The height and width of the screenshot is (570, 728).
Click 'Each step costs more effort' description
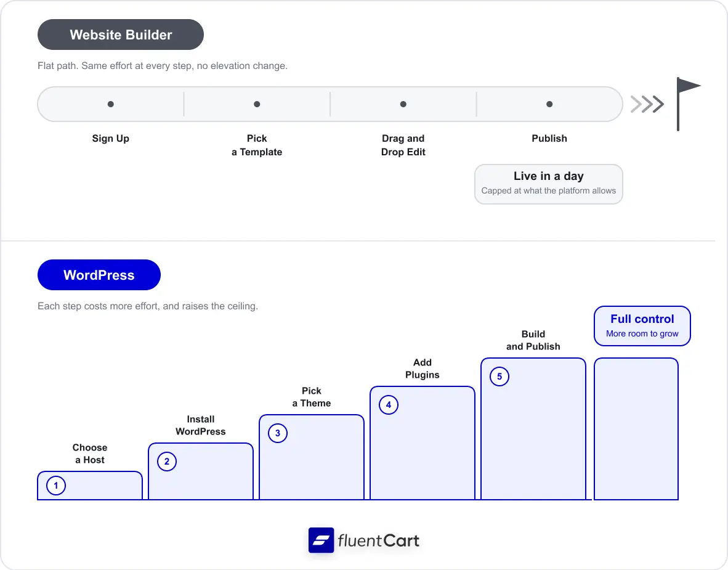[x=148, y=306]
